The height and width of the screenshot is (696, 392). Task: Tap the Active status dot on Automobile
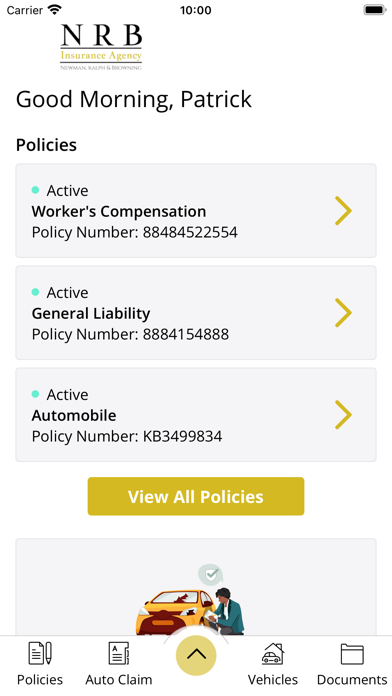pyautogui.click(x=36, y=394)
